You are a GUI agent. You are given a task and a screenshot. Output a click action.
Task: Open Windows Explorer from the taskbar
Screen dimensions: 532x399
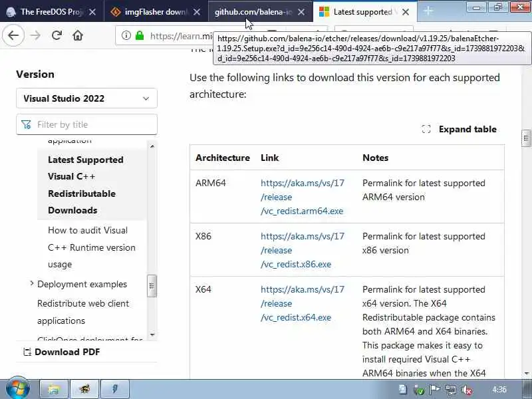[54, 389]
